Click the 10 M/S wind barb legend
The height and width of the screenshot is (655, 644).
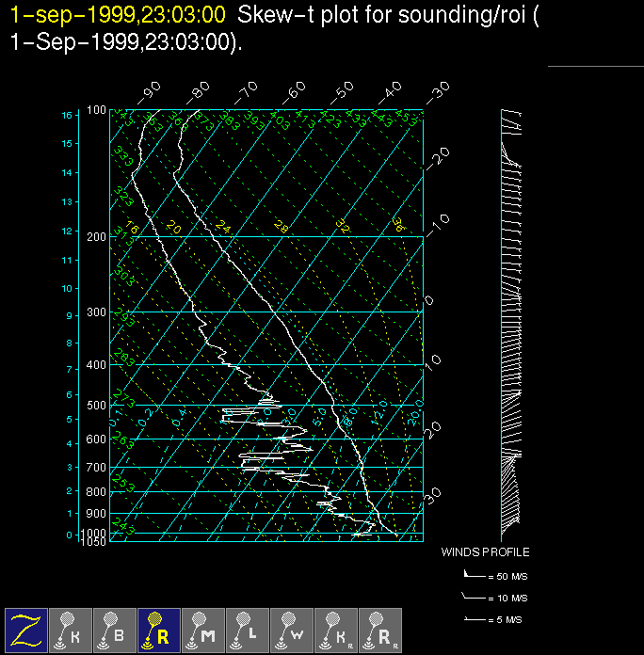pos(494,598)
